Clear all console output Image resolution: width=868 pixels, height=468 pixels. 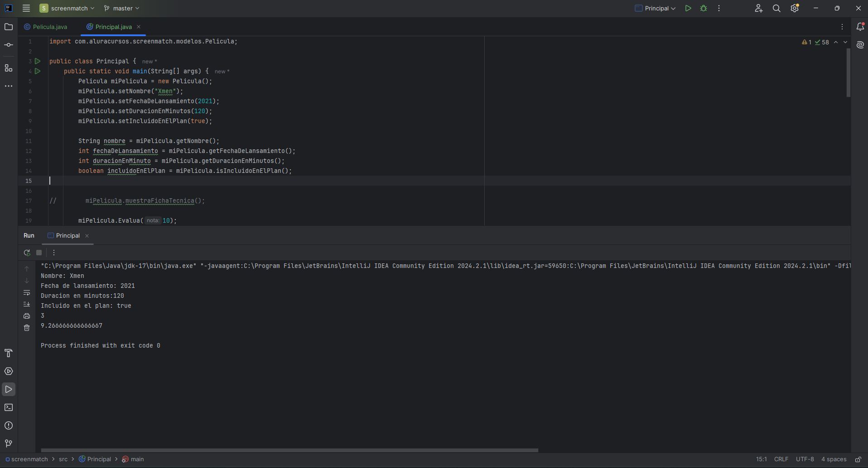point(27,328)
